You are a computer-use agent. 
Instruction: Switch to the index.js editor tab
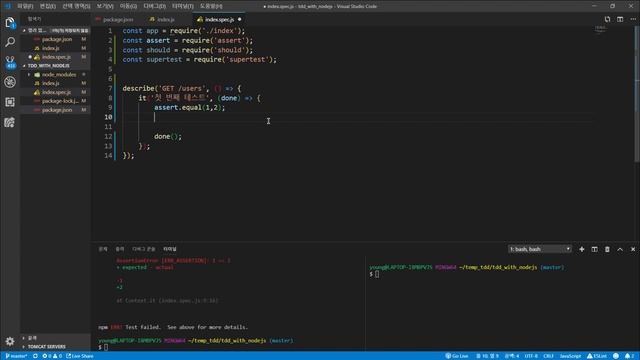pyautogui.click(x=166, y=19)
